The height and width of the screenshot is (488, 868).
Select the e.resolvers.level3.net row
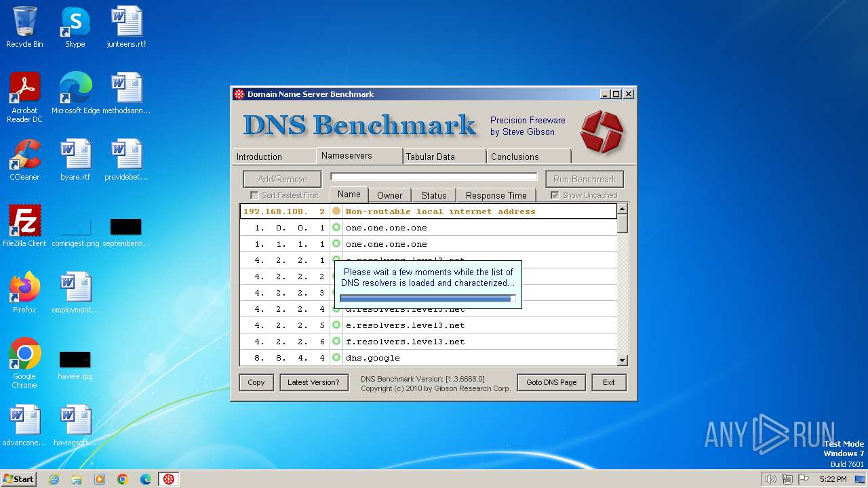429,325
